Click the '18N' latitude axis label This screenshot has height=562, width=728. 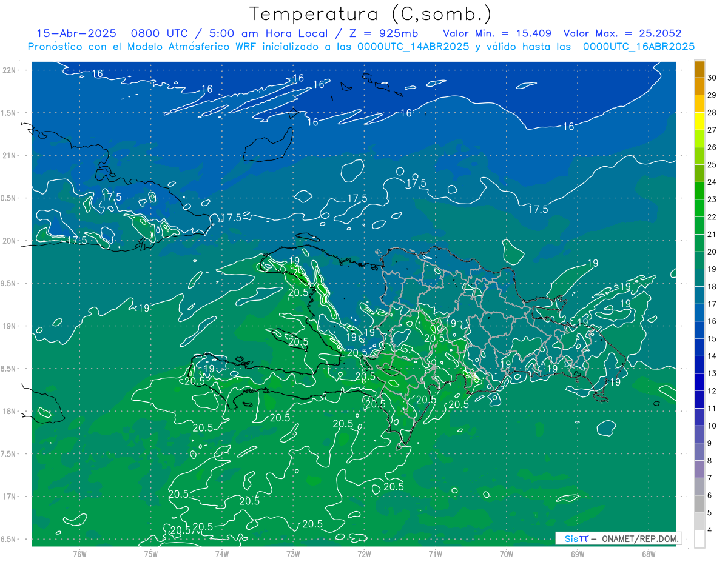click(9, 411)
